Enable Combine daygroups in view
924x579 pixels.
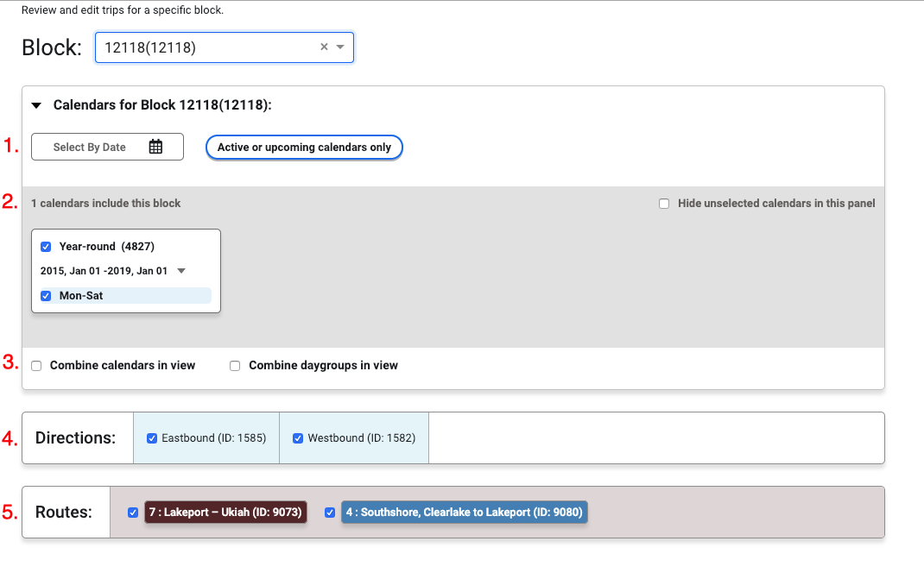[235, 366]
